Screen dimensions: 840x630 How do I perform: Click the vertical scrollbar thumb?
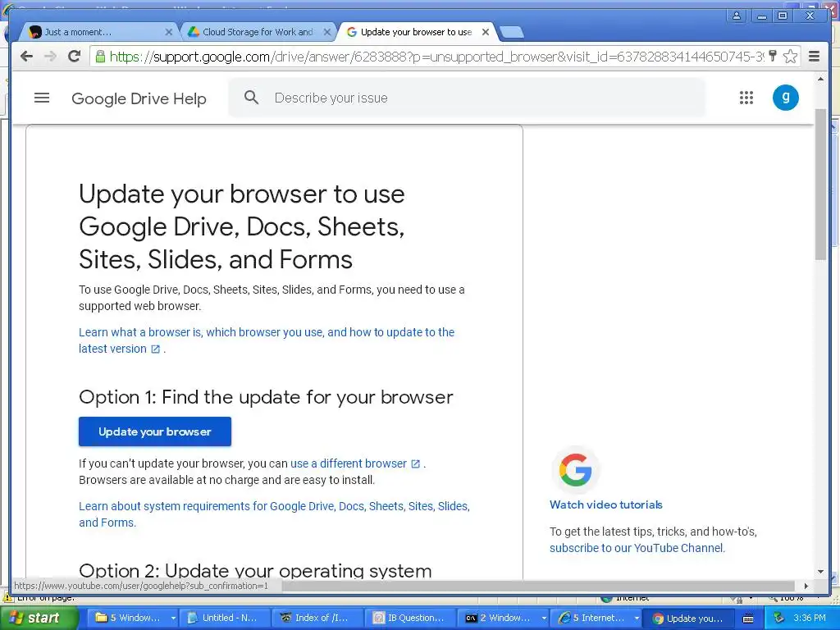click(820, 185)
